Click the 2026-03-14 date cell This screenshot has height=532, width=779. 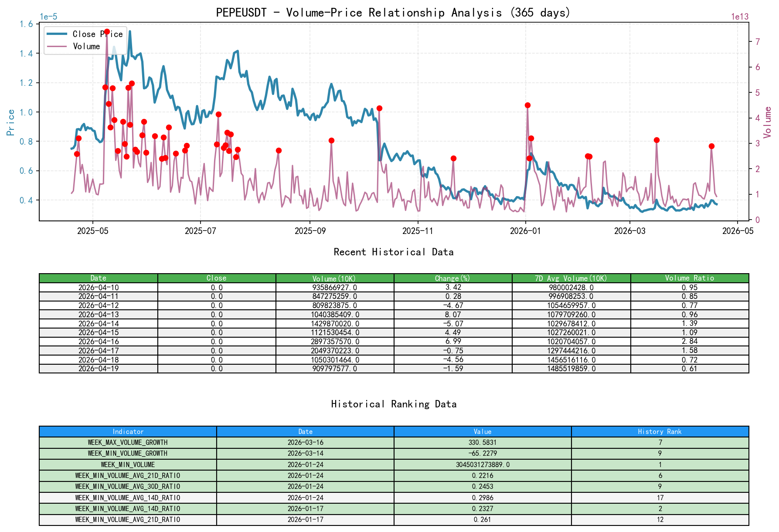[x=305, y=454]
